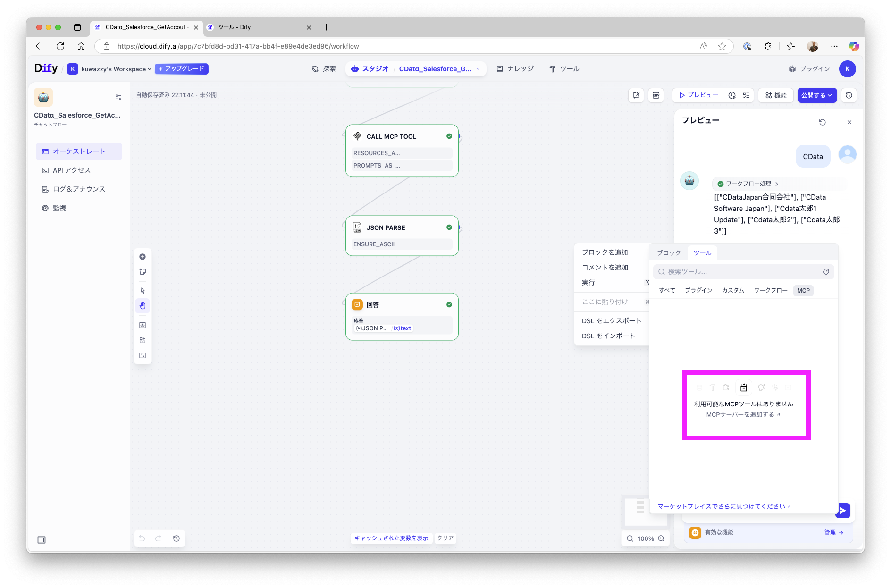Expand the workflow processing row

tap(748, 184)
